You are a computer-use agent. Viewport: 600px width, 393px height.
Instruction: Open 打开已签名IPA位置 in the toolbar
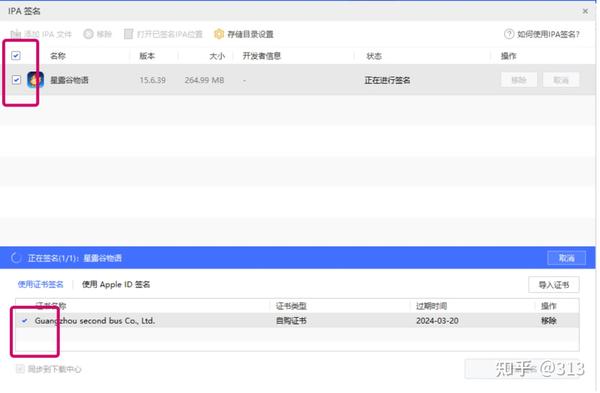point(163,34)
